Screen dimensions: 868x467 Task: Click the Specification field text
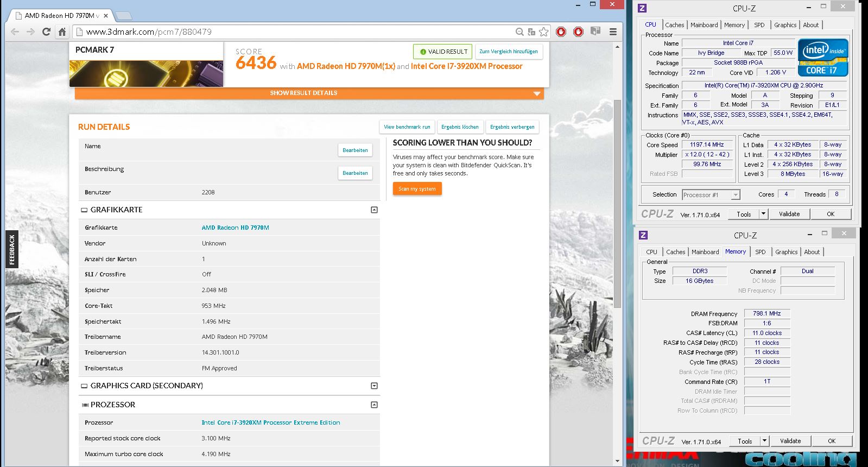[x=764, y=85]
